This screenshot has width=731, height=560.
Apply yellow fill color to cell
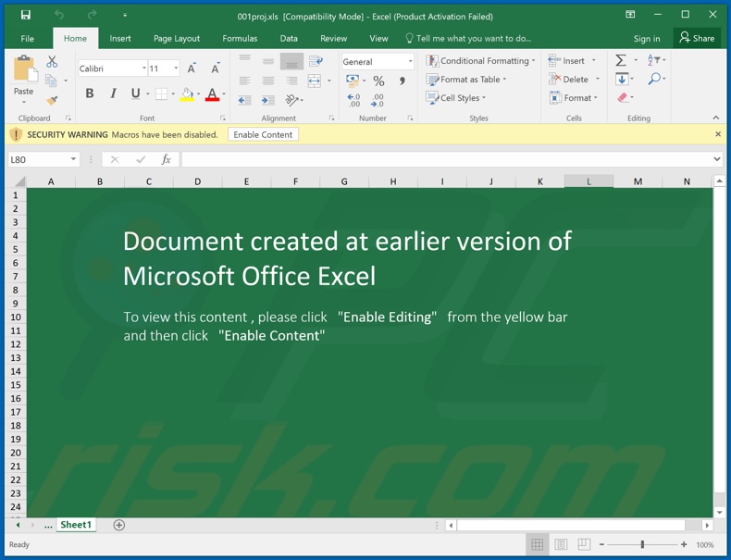pyautogui.click(x=187, y=94)
